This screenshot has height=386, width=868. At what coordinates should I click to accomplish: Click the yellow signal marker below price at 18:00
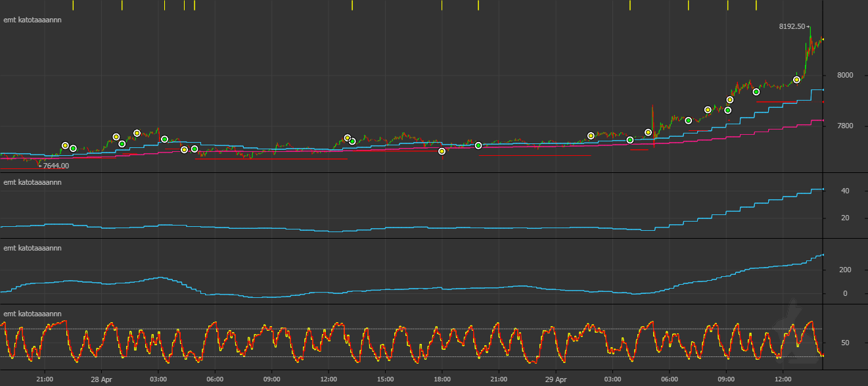point(442,151)
